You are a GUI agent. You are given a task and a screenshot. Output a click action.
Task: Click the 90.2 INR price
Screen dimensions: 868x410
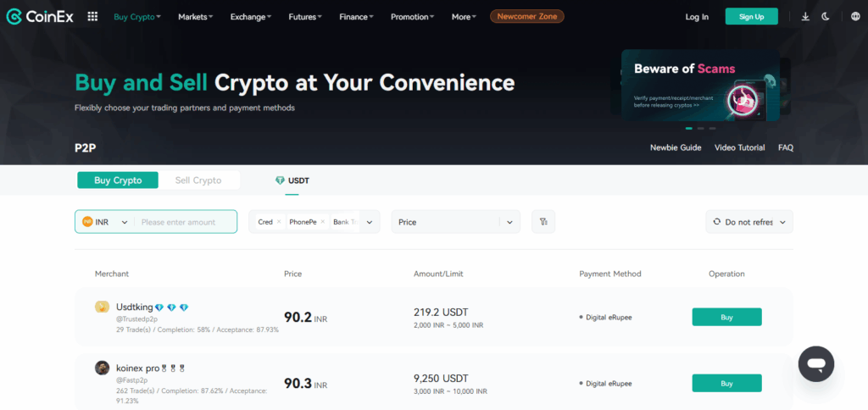pyautogui.click(x=305, y=318)
